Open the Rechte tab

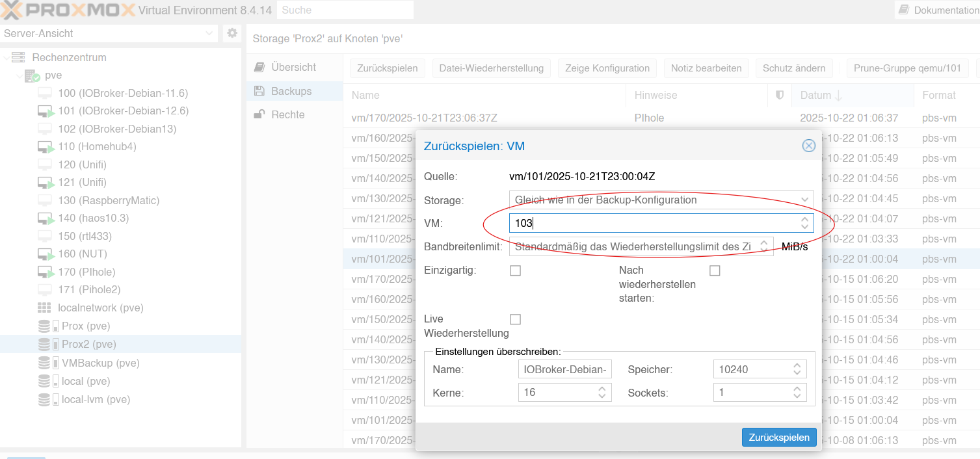294,114
